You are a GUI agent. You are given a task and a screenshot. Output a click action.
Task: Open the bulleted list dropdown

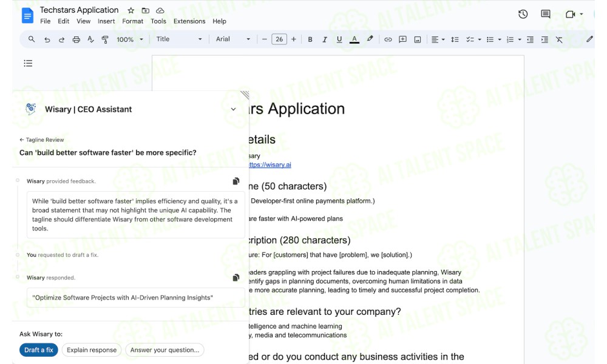493,39
